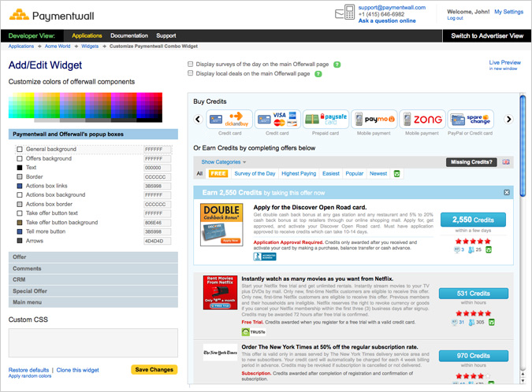Screen dimensions: 532x392
Task: Expand the Show Categories dropdown
Action: pos(224,162)
